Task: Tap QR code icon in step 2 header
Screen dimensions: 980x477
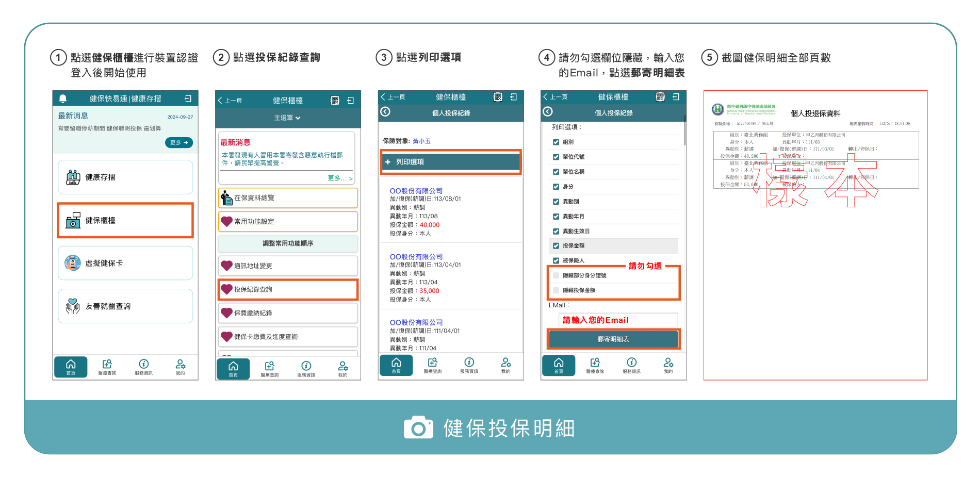Action: [x=335, y=101]
